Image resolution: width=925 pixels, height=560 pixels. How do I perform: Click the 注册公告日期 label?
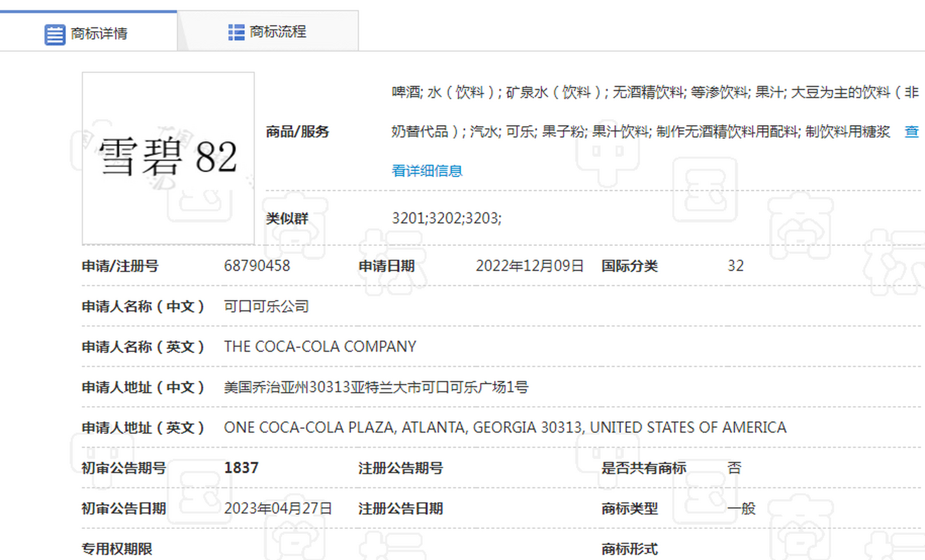[x=400, y=508]
